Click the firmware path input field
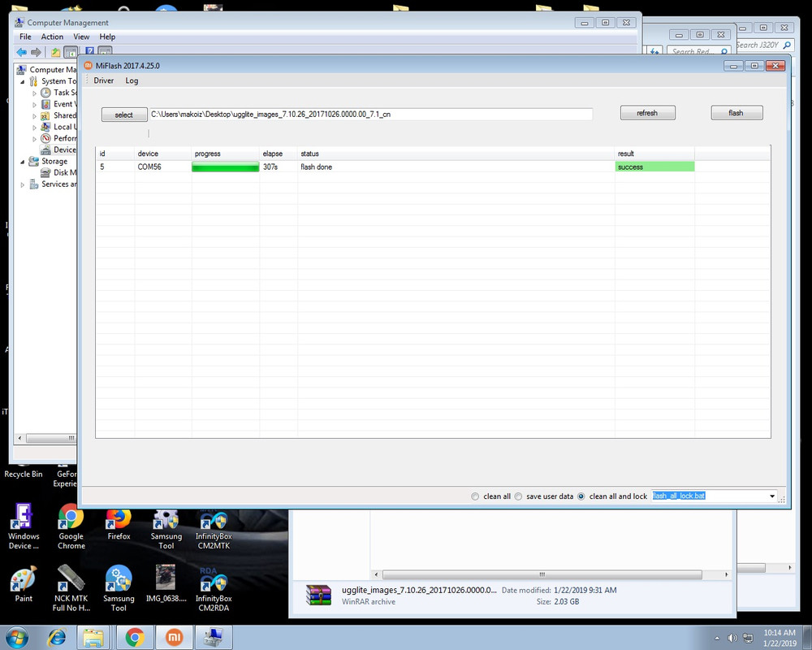Viewport: 812px width, 650px height. click(x=371, y=114)
